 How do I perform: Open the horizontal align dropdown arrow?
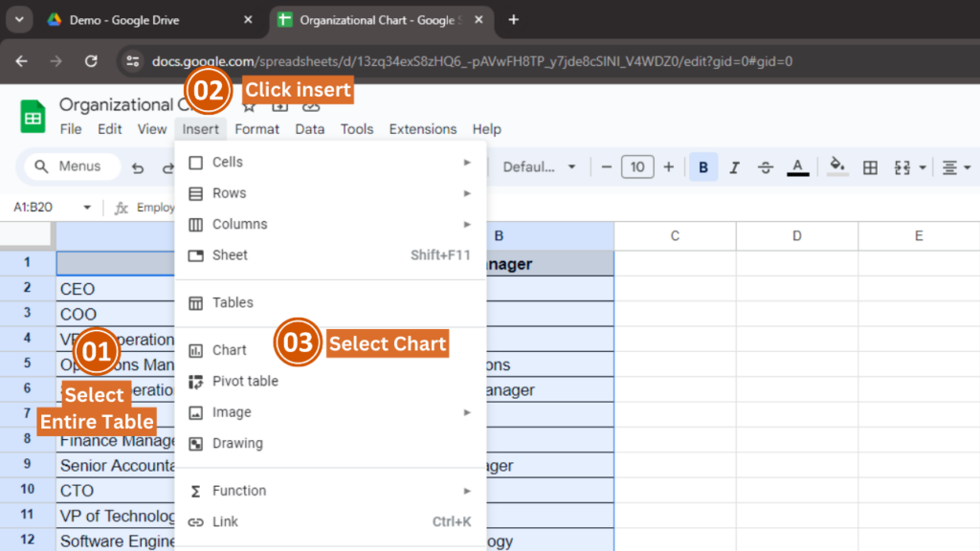966,166
